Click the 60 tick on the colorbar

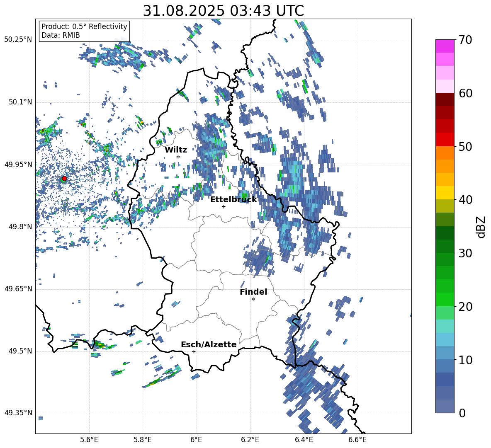pos(465,93)
